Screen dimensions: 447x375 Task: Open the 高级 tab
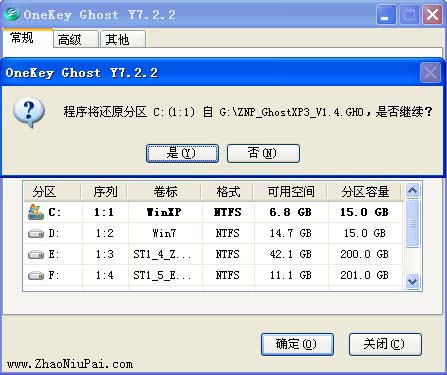76,39
